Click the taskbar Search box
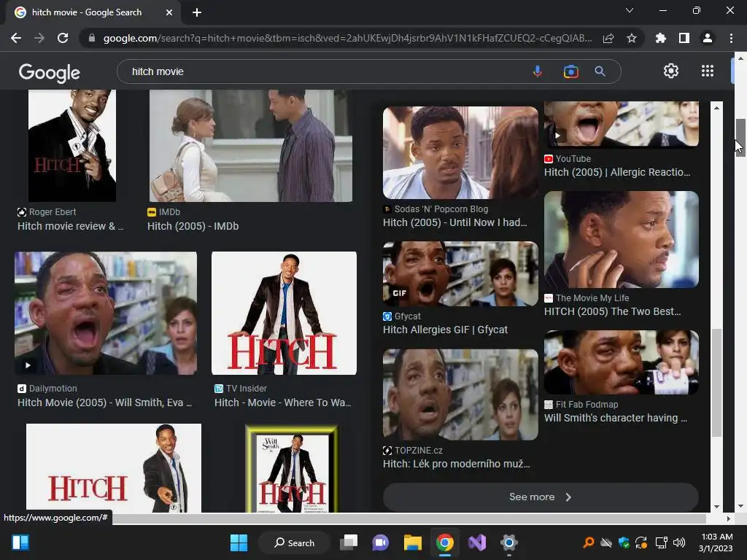The image size is (747, 560). pos(294,542)
